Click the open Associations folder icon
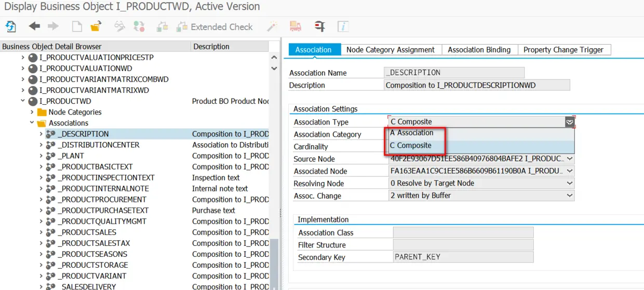This screenshot has height=290, width=644. pyautogui.click(x=42, y=123)
